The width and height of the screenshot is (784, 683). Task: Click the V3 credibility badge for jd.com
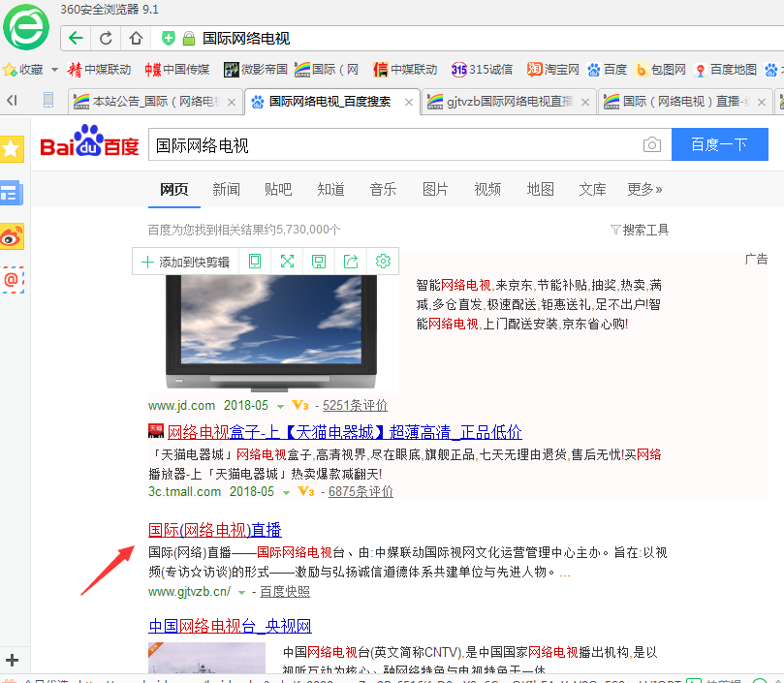[300, 406]
